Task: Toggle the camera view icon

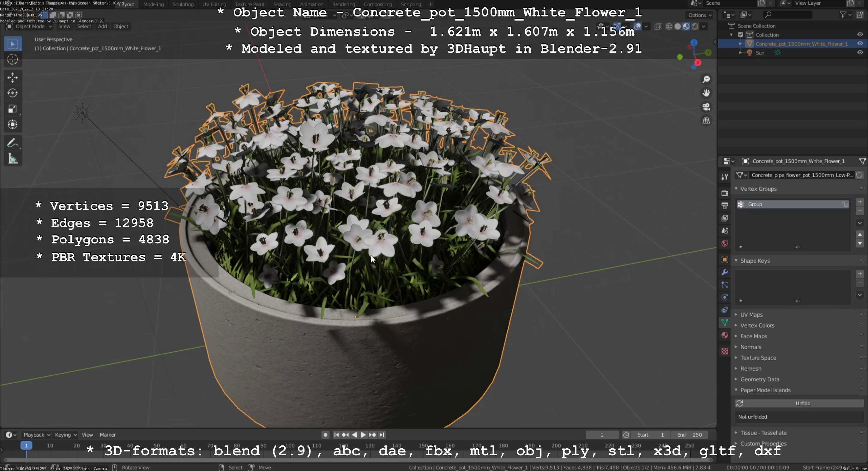Action: click(x=706, y=107)
